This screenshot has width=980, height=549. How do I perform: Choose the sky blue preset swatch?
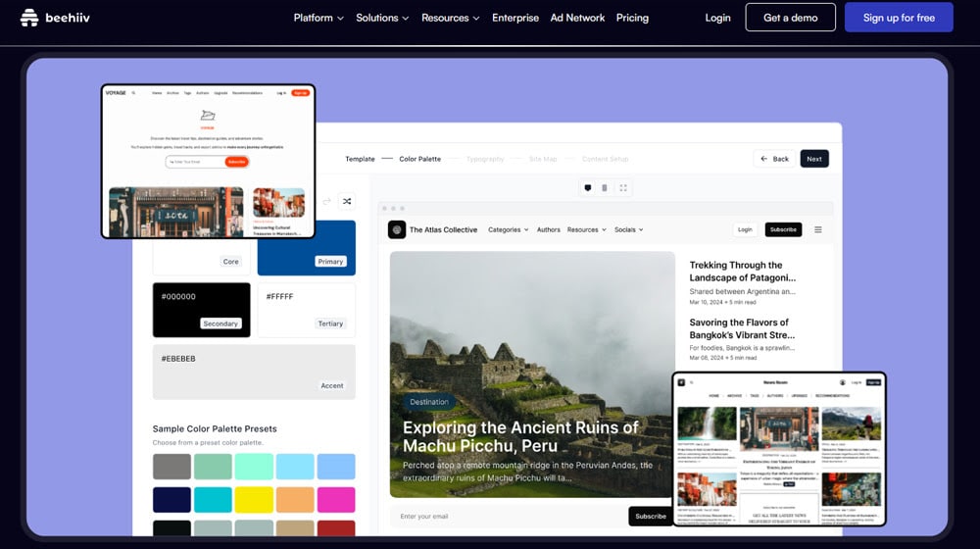[295, 467]
